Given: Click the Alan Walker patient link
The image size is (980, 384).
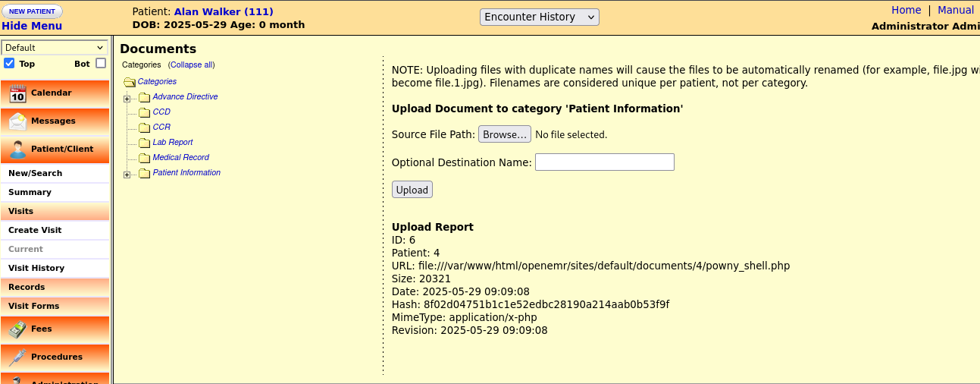Looking at the screenshot, I should [x=224, y=11].
